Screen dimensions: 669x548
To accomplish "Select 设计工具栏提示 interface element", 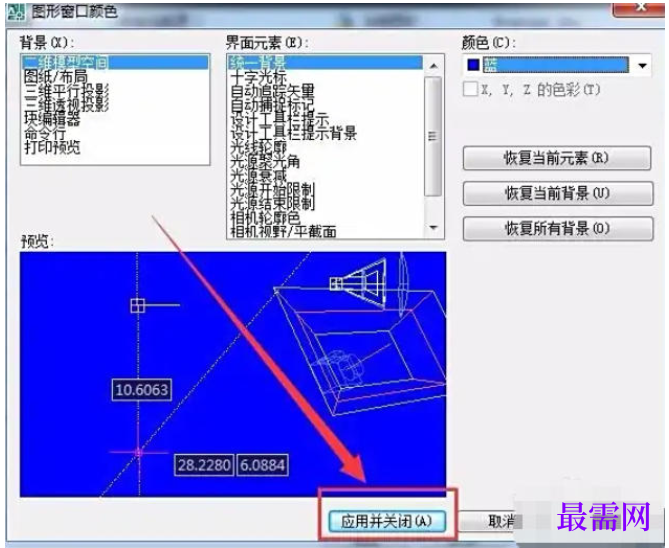I will [279, 119].
